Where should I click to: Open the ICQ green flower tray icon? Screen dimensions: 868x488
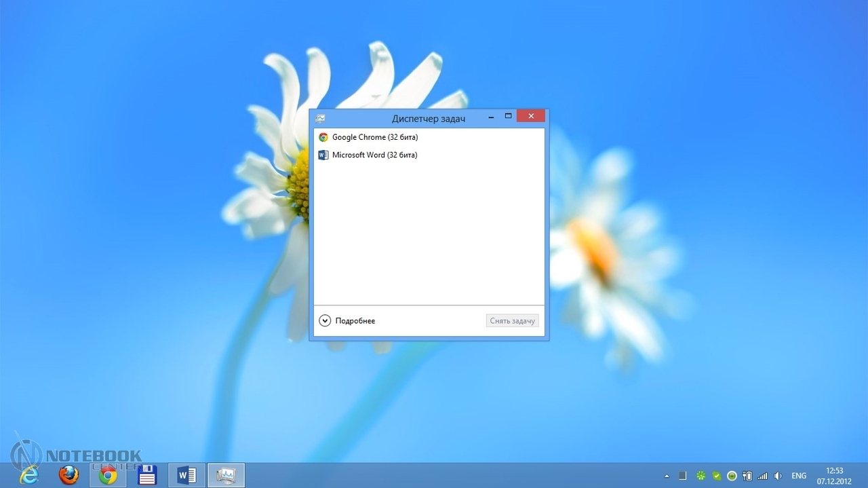click(701, 476)
